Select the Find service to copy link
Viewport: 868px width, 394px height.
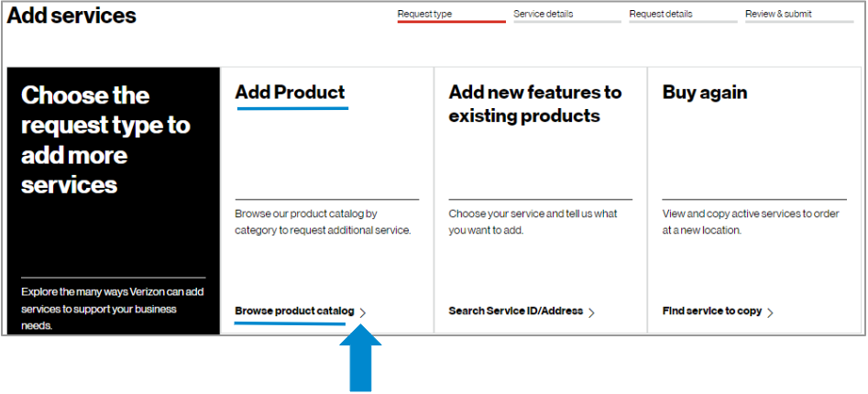point(712,312)
